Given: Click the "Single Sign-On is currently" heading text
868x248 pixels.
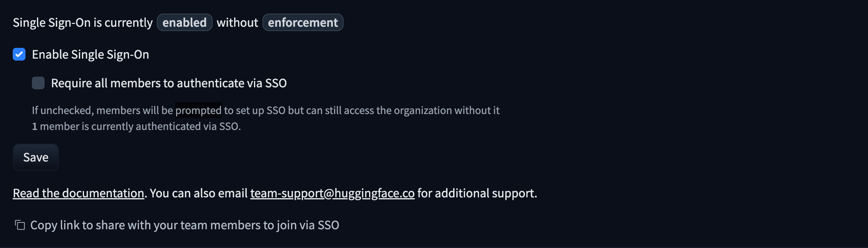Looking at the screenshot, I should pyautogui.click(x=82, y=23).
